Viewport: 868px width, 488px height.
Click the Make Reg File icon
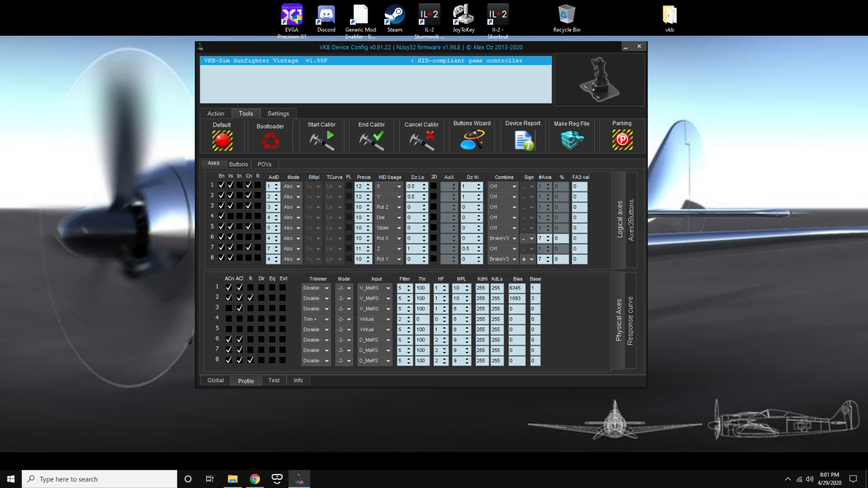pos(571,140)
